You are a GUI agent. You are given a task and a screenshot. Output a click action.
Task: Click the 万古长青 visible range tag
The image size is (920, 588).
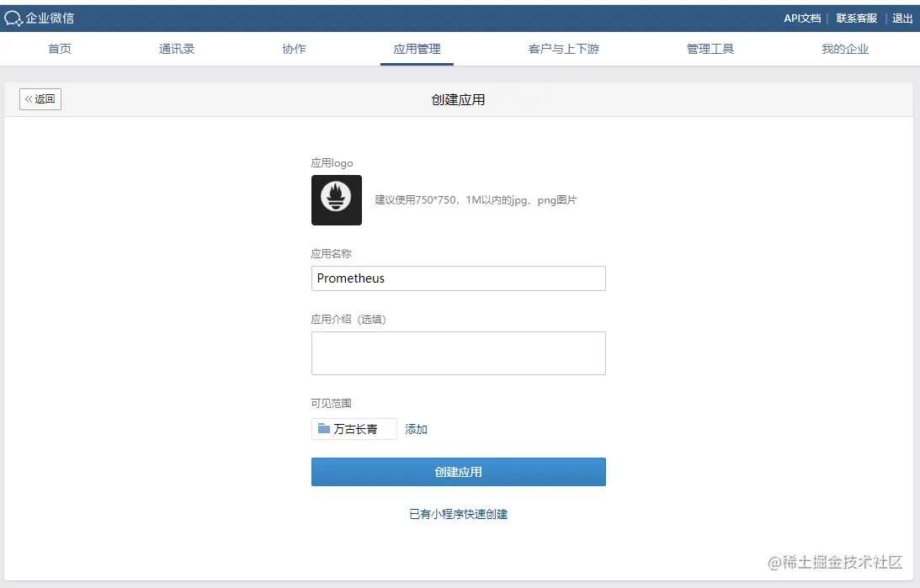click(354, 429)
